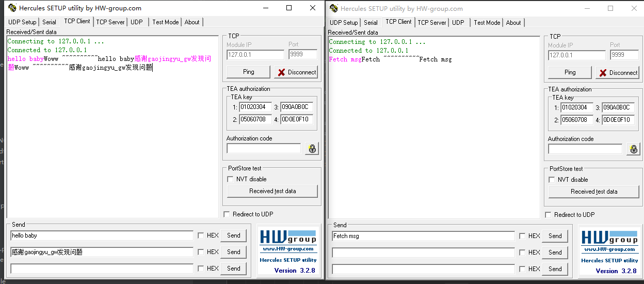This screenshot has height=284, width=644.
Task: Open www.HW-group.com link in left window
Action: pos(288,249)
